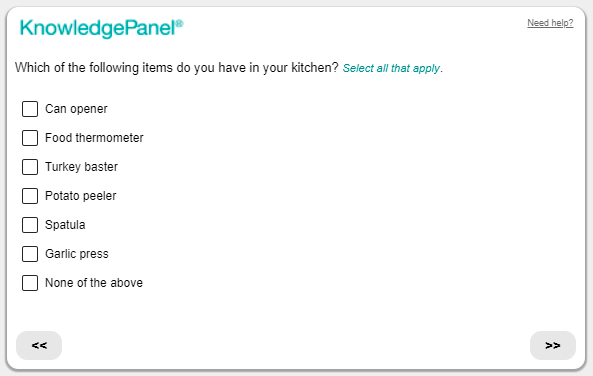Enable the Potato peeler checkbox
The width and height of the screenshot is (593, 376).
click(30, 196)
